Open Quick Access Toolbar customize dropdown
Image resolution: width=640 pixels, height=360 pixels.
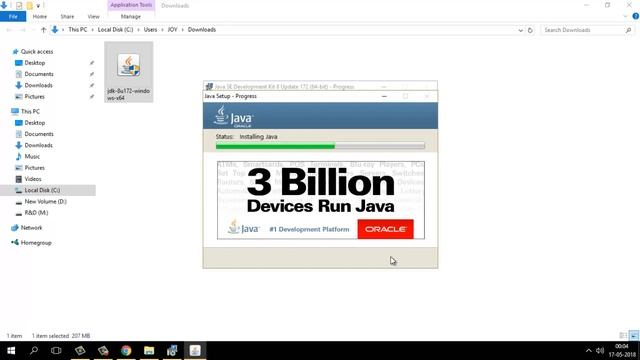click(x=38, y=6)
